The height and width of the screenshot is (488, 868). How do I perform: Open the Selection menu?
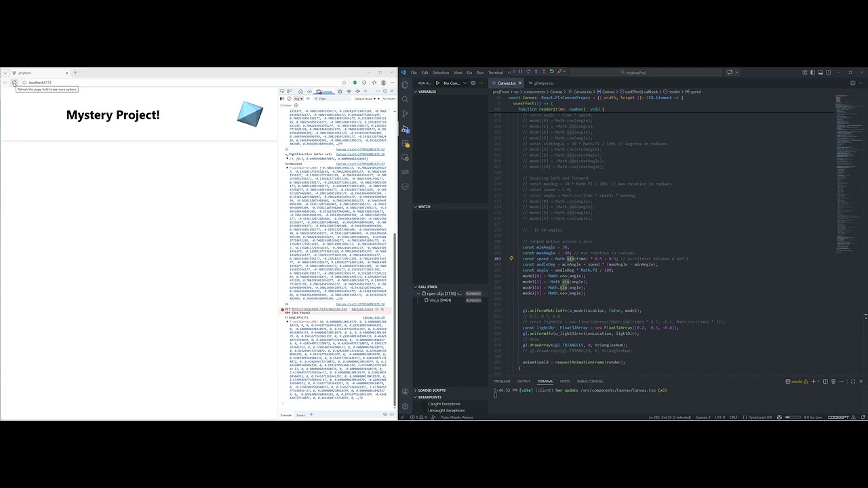click(x=441, y=73)
